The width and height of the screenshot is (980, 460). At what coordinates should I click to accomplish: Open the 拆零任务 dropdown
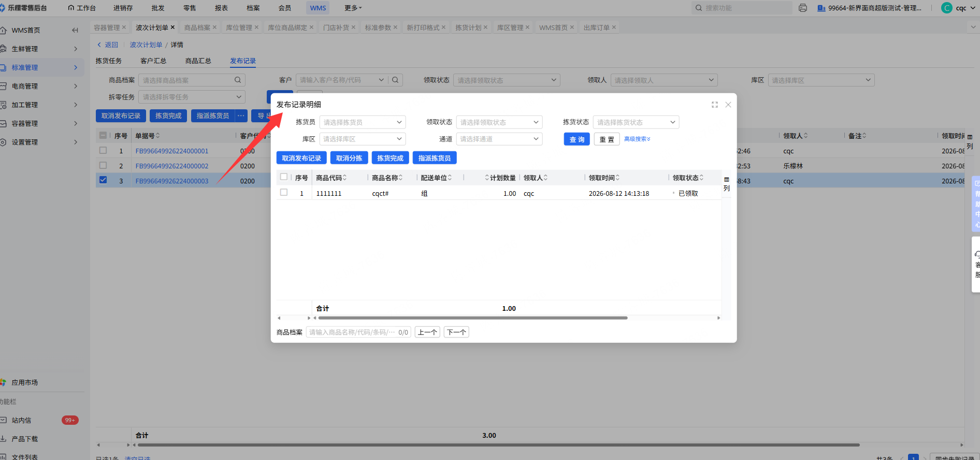[x=192, y=97]
